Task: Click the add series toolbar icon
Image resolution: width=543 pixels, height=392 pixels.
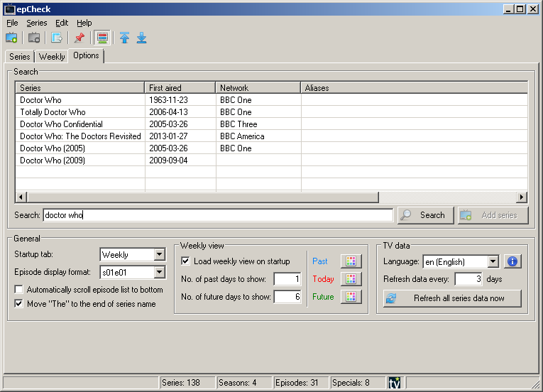Action: coord(11,38)
